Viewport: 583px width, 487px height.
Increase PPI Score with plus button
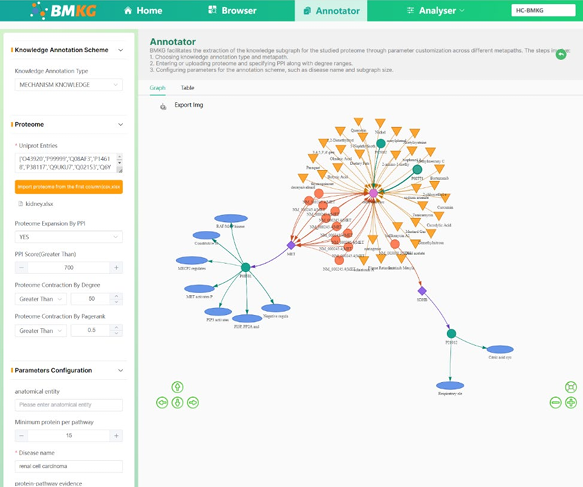(116, 268)
